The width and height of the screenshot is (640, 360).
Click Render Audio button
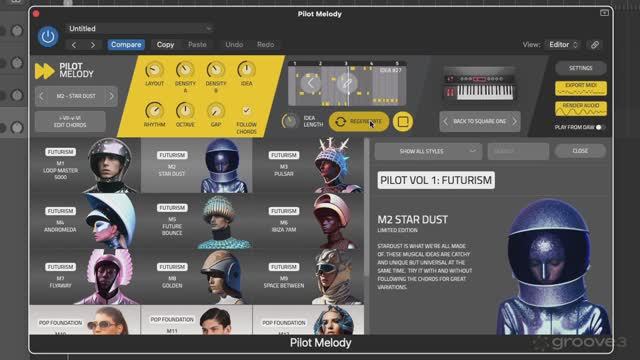pyautogui.click(x=580, y=109)
